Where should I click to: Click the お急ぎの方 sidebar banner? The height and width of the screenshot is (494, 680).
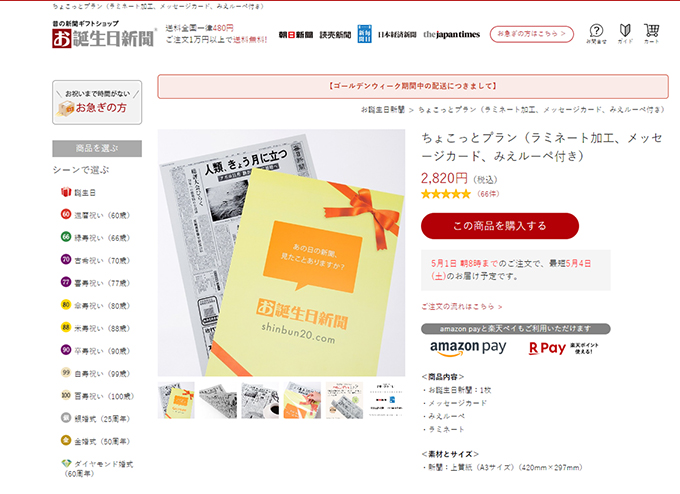[x=97, y=102]
